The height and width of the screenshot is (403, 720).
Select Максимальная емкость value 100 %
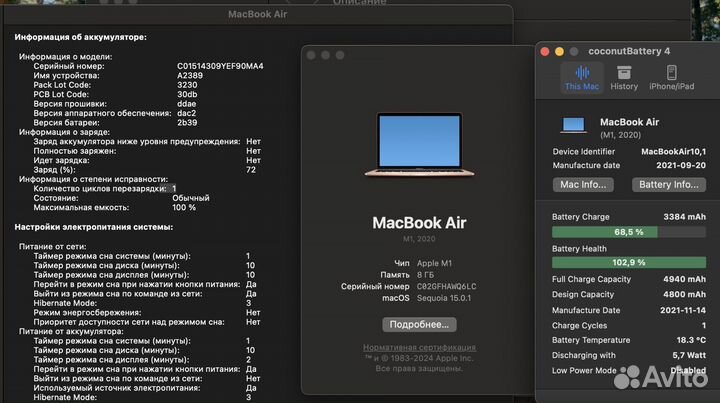coord(184,207)
